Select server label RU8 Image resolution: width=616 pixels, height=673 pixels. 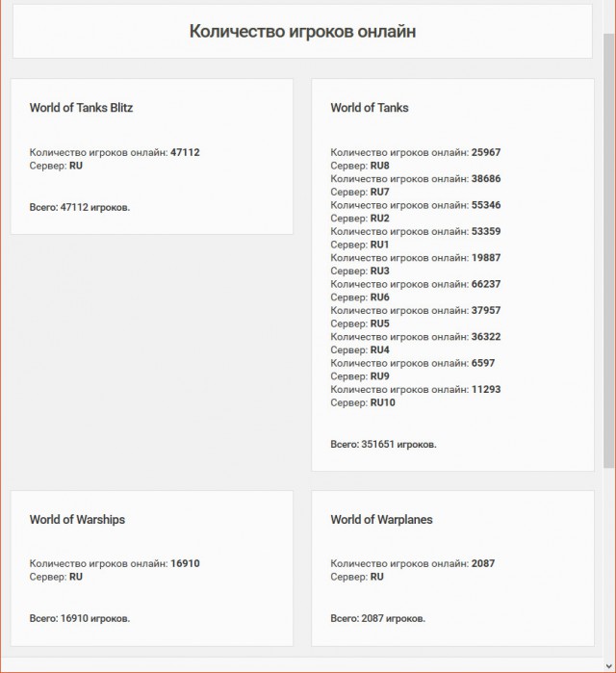379,166
